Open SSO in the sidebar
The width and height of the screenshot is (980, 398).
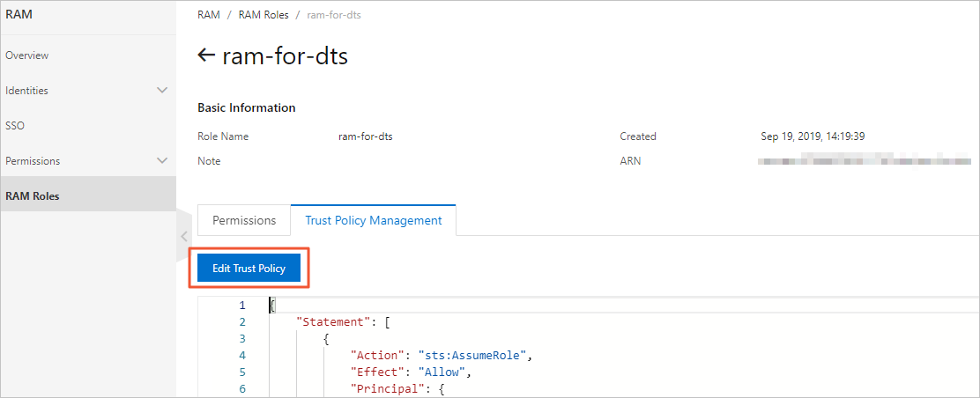coord(15,126)
